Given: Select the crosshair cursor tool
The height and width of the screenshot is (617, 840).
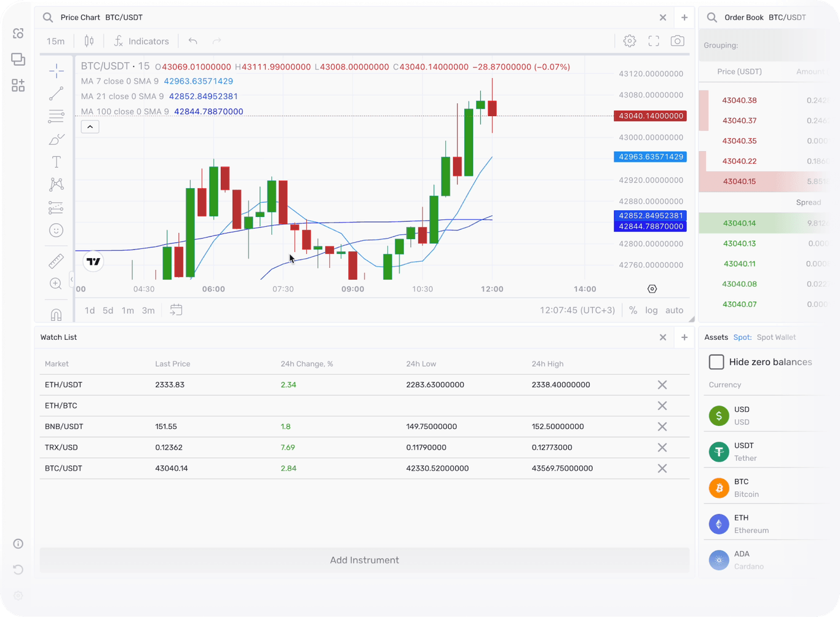Looking at the screenshot, I should [x=56, y=71].
